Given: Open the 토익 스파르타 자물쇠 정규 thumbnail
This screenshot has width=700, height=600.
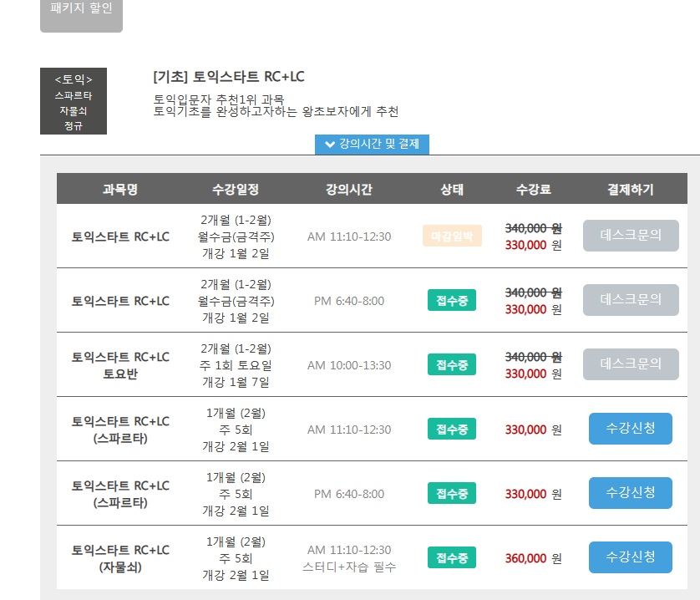Looking at the screenshot, I should coord(74,101).
